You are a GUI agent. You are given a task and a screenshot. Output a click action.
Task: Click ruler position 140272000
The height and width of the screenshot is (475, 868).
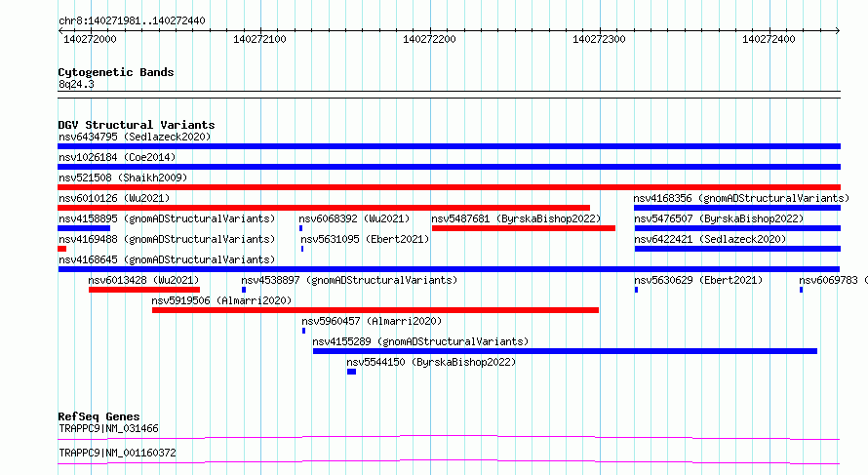pos(91,39)
